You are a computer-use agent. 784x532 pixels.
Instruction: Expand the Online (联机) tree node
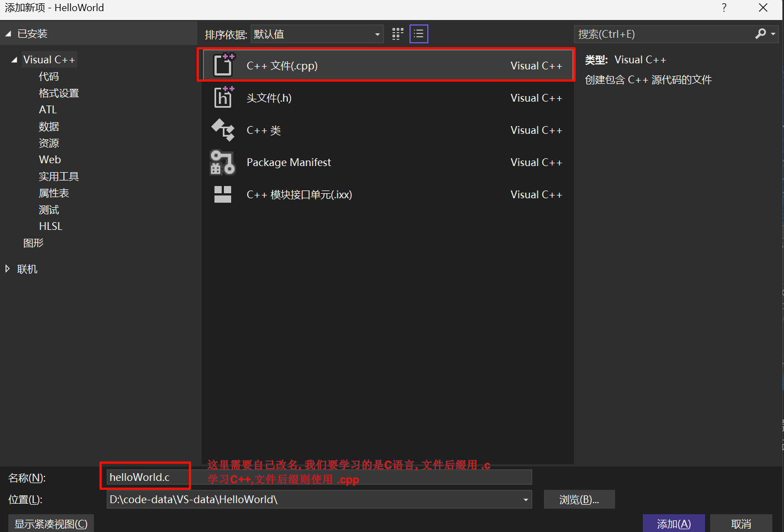pos(7,269)
